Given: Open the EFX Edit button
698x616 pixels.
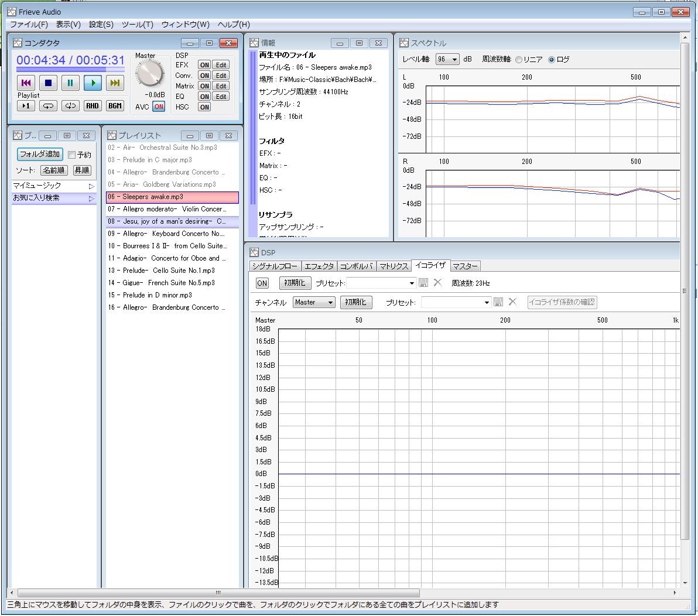Looking at the screenshot, I should tap(221, 65).
